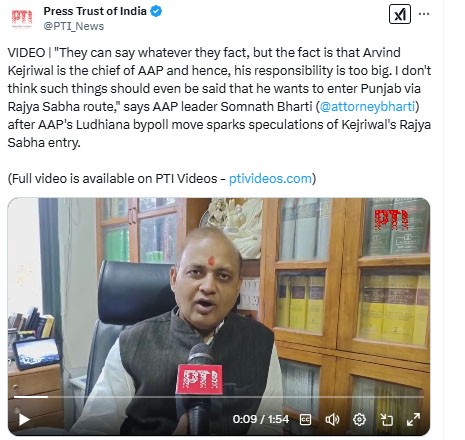Seek along the video progress bar
Viewport: 465px width, 440px height.
[x=219, y=397]
